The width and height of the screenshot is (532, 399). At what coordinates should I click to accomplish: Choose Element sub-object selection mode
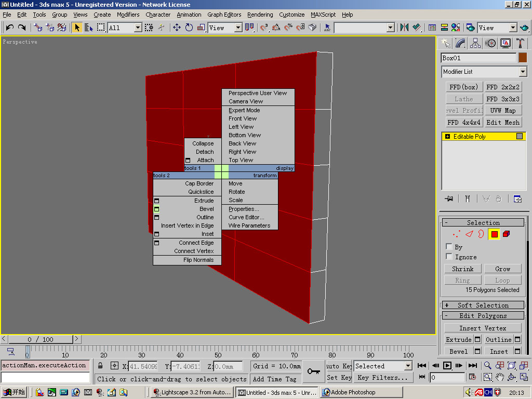click(507, 234)
